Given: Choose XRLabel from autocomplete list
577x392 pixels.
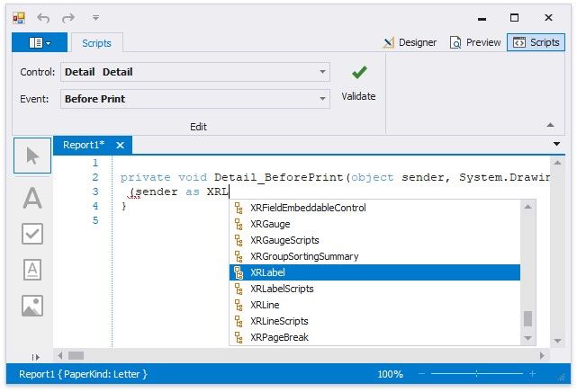Looking at the screenshot, I should pos(374,272).
